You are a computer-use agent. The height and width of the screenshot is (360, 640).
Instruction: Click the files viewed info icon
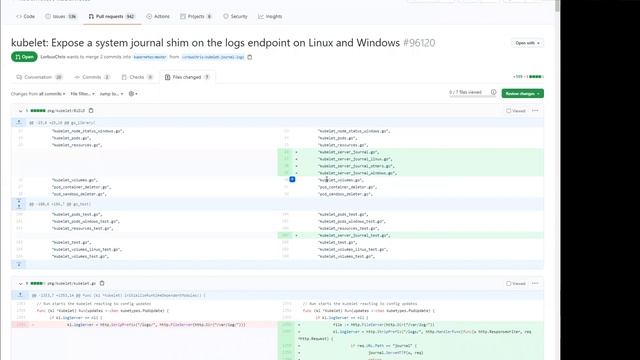pos(493,92)
